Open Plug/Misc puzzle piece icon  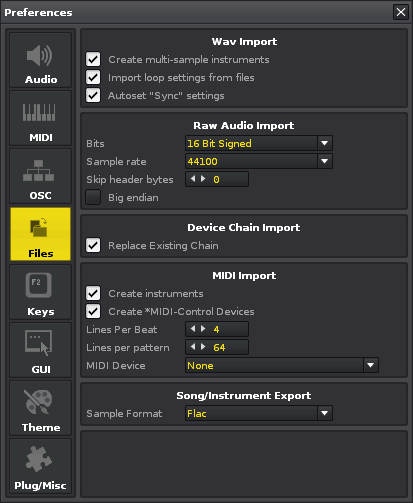click(x=39, y=459)
